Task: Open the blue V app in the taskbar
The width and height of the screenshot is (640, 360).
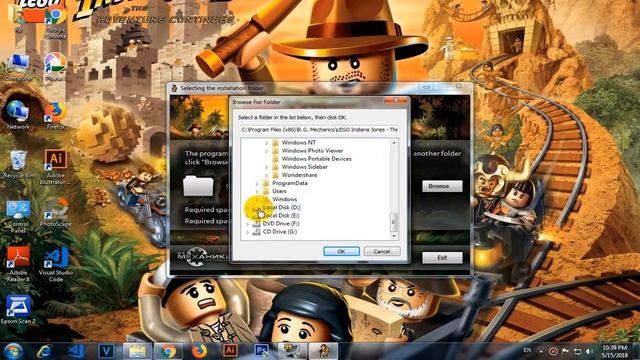Action: [x=107, y=351]
